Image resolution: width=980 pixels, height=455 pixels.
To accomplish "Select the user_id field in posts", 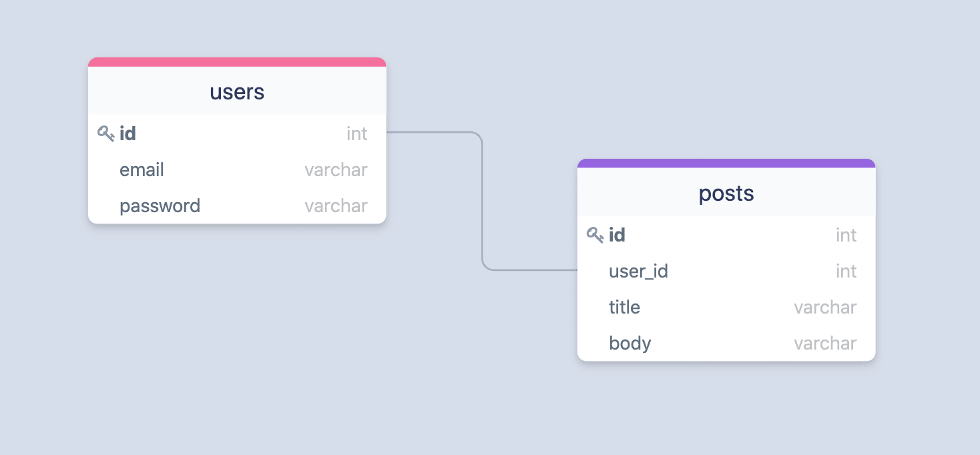I will (x=638, y=271).
